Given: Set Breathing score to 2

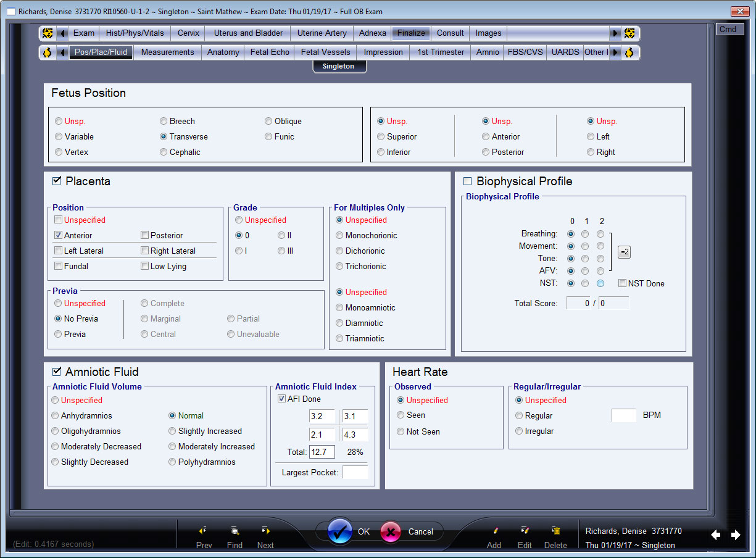Looking at the screenshot, I should 600,234.
